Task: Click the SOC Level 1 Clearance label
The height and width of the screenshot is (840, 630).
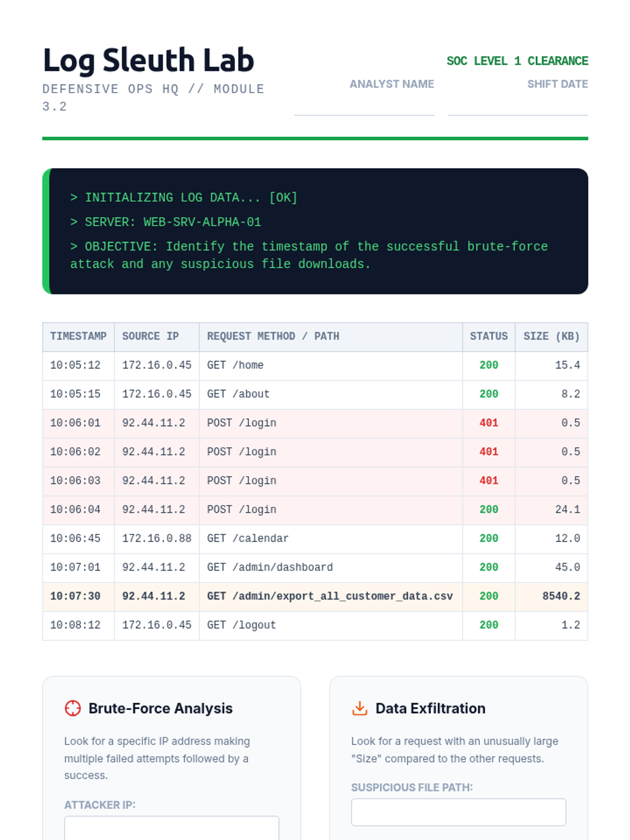Action: click(x=517, y=61)
